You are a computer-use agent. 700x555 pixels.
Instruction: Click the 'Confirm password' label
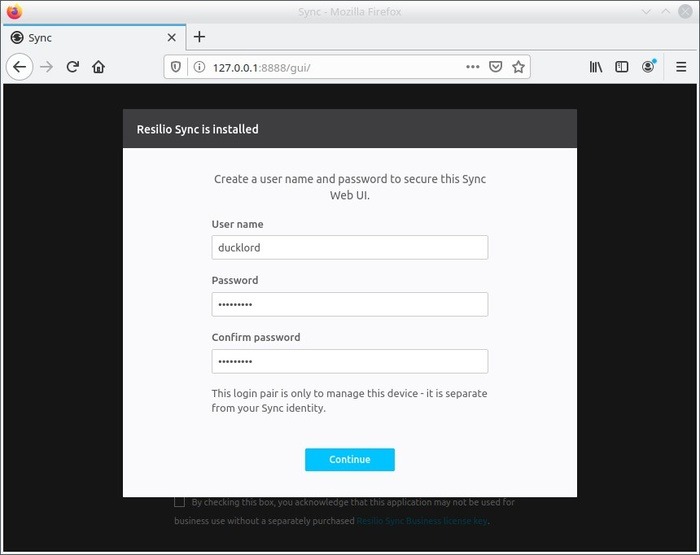[256, 337]
